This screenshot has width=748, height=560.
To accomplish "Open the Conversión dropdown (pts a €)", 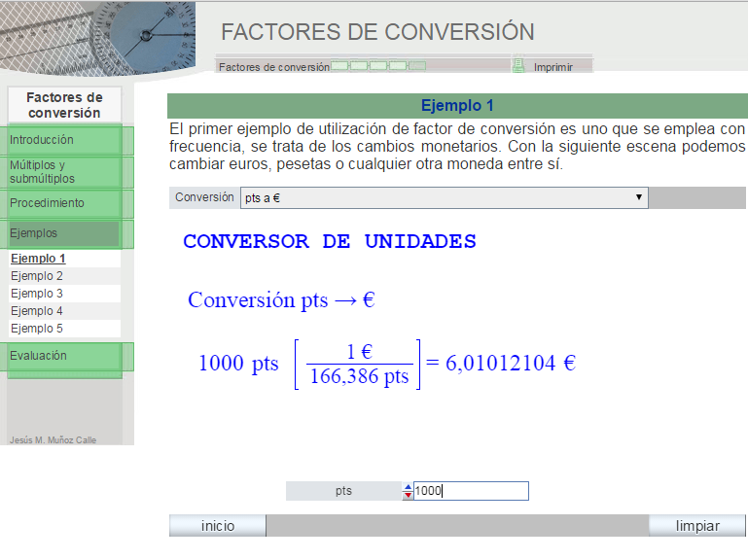I will point(444,197).
